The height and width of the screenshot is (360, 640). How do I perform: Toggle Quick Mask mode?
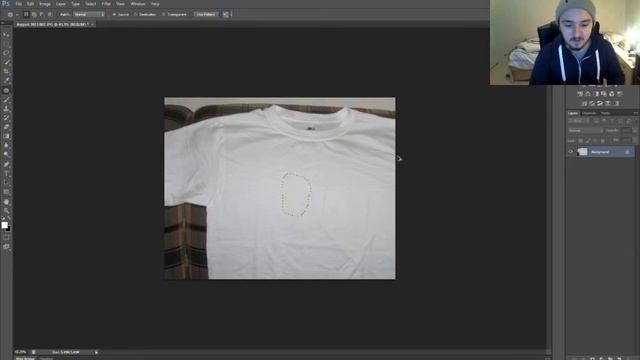[6, 238]
